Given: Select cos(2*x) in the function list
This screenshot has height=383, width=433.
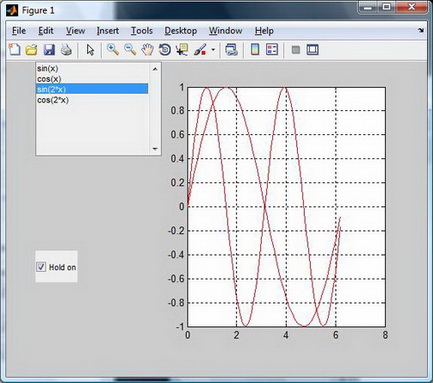Looking at the screenshot, I should 92,100.
